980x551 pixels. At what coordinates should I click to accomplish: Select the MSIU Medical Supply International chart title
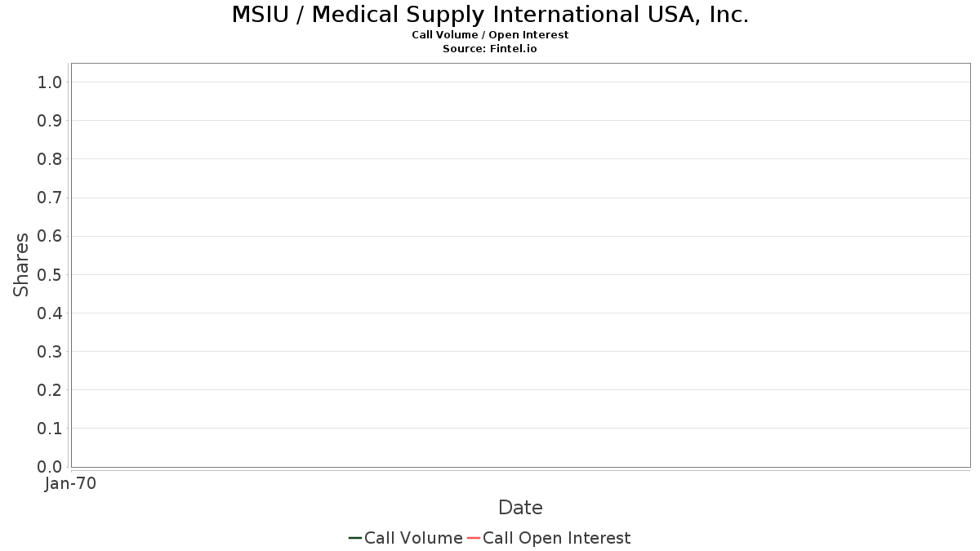point(490,15)
